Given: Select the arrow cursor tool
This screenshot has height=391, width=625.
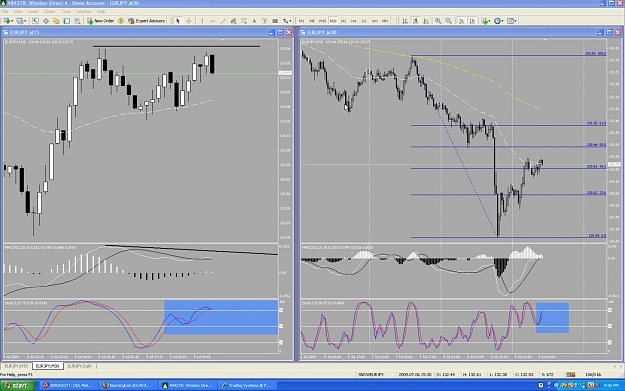Looking at the screenshot, I should pos(178,21).
